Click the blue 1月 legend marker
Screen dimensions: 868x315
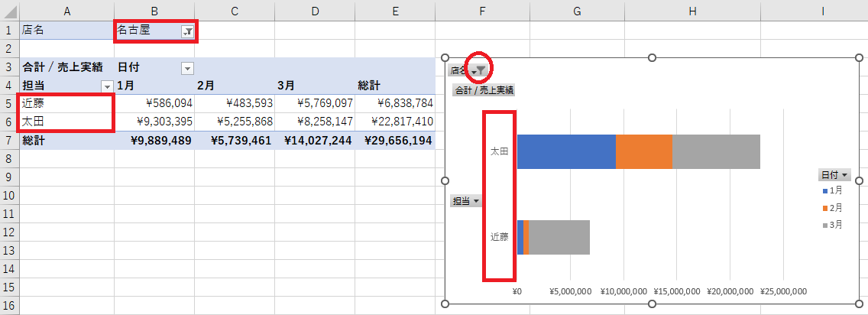(825, 190)
